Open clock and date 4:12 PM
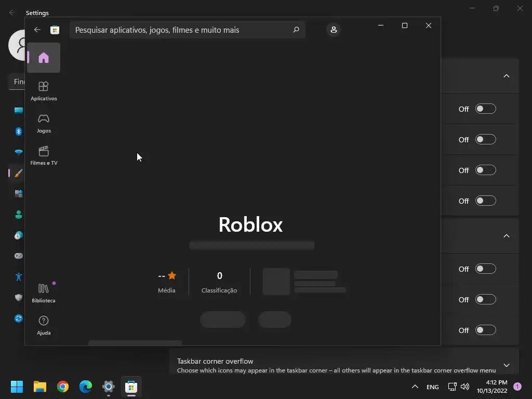Image resolution: width=532 pixels, height=399 pixels. (x=492, y=387)
